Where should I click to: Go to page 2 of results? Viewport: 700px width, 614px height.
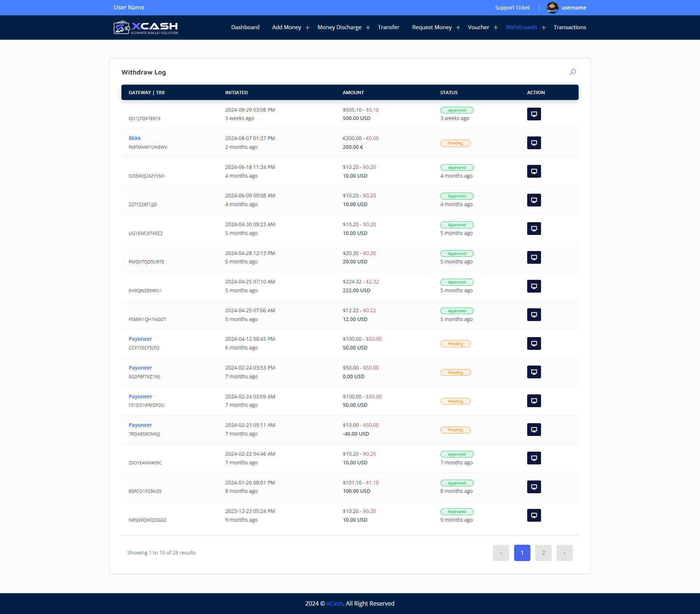tap(543, 553)
